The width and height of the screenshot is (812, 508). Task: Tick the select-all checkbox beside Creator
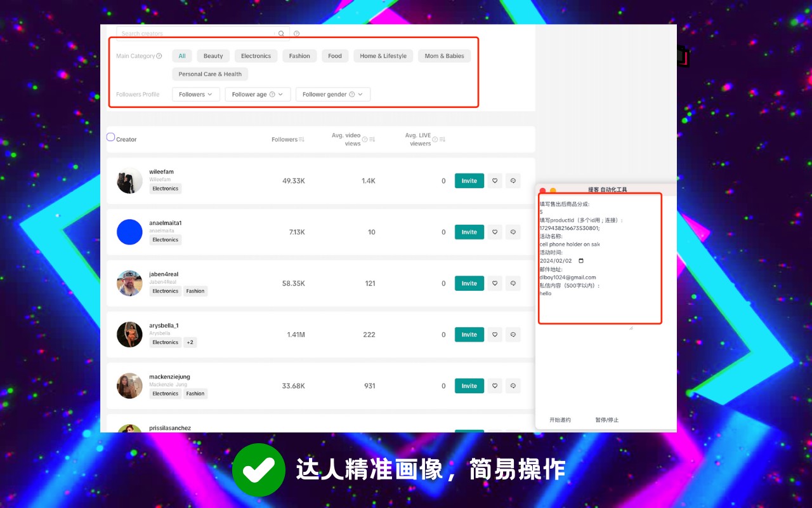pyautogui.click(x=110, y=137)
